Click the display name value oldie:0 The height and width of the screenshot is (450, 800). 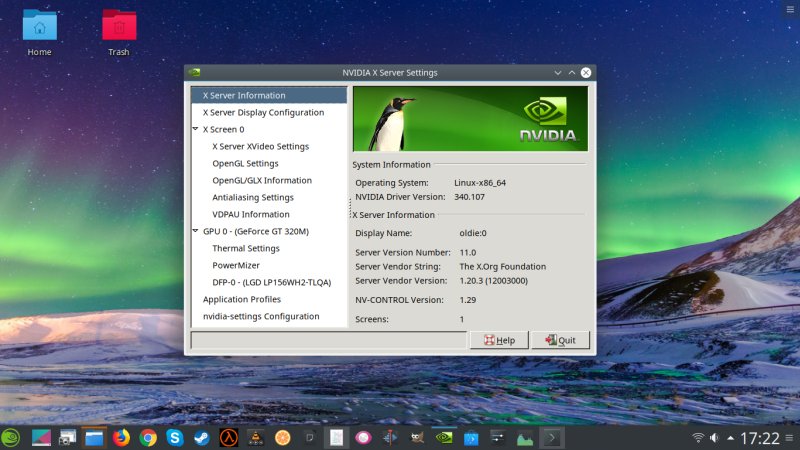coord(473,233)
